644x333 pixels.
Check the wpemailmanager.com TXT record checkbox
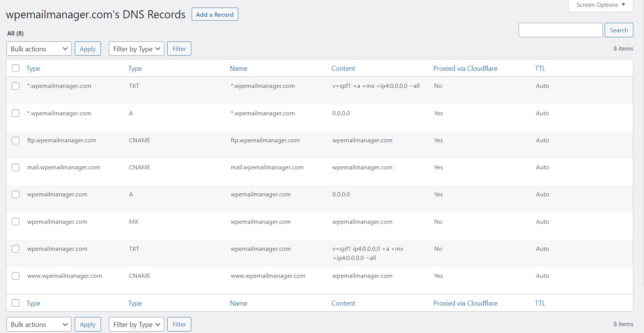tap(16, 249)
